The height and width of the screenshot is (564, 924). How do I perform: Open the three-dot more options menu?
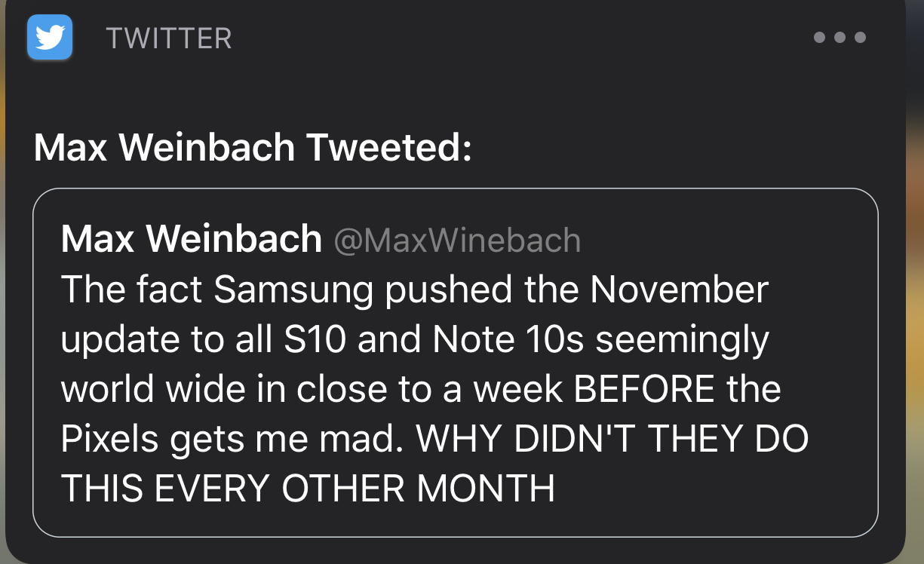point(840,37)
